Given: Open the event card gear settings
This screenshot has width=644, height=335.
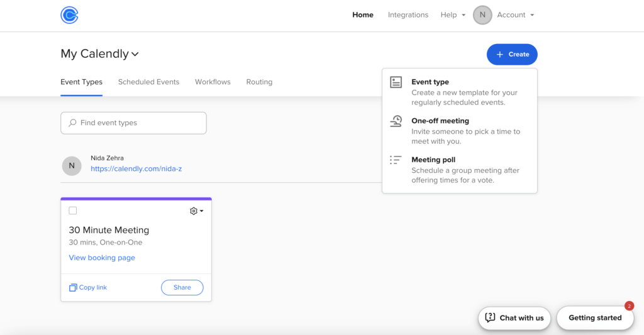Looking at the screenshot, I should [x=196, y=211].
